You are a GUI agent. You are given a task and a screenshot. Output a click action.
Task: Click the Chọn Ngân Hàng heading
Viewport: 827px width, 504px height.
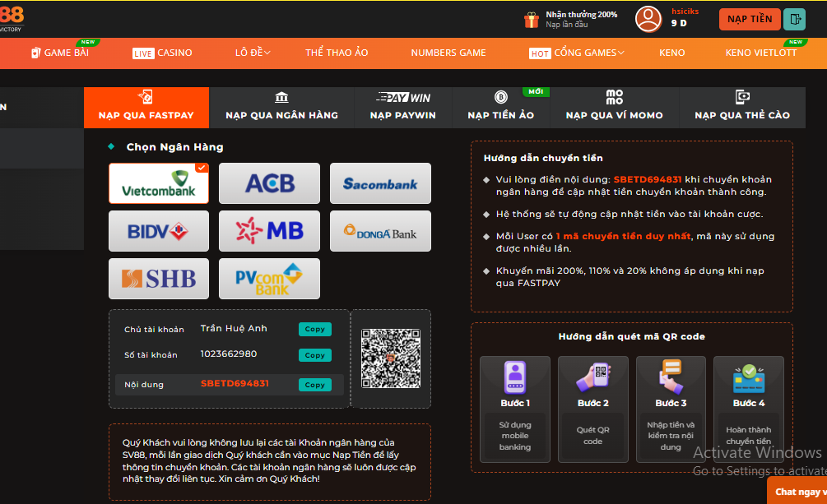coord(174,147)
